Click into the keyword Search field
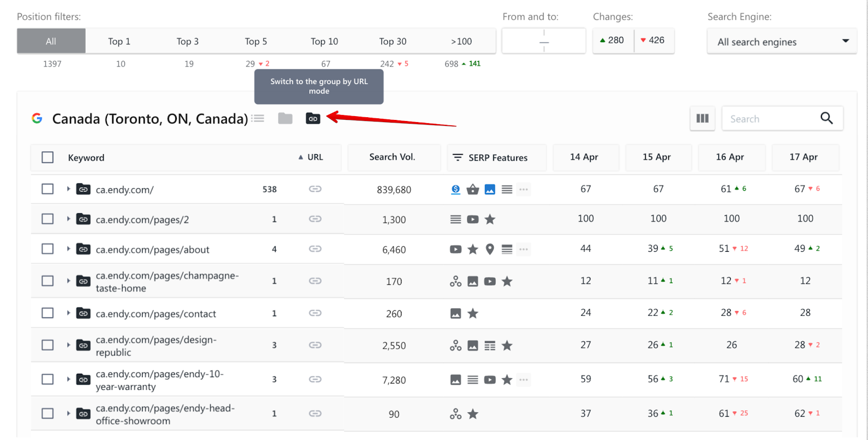Screen dimensions: 868x440 pos(770,119)
